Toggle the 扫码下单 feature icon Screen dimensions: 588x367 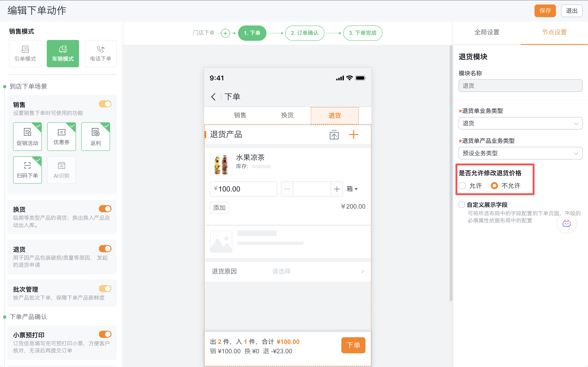pyautogui.click(x=27, y=170)
